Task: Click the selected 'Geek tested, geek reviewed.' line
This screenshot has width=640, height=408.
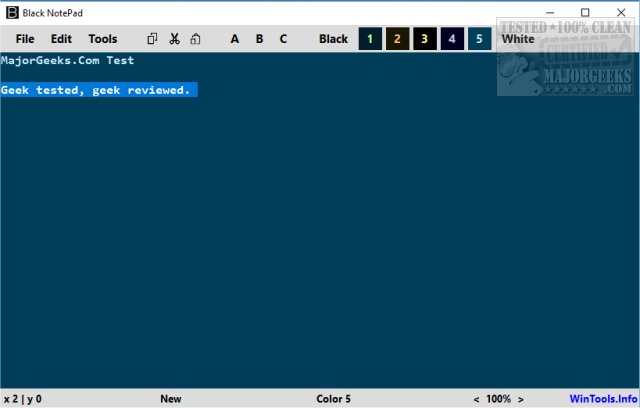Action: 99,90
